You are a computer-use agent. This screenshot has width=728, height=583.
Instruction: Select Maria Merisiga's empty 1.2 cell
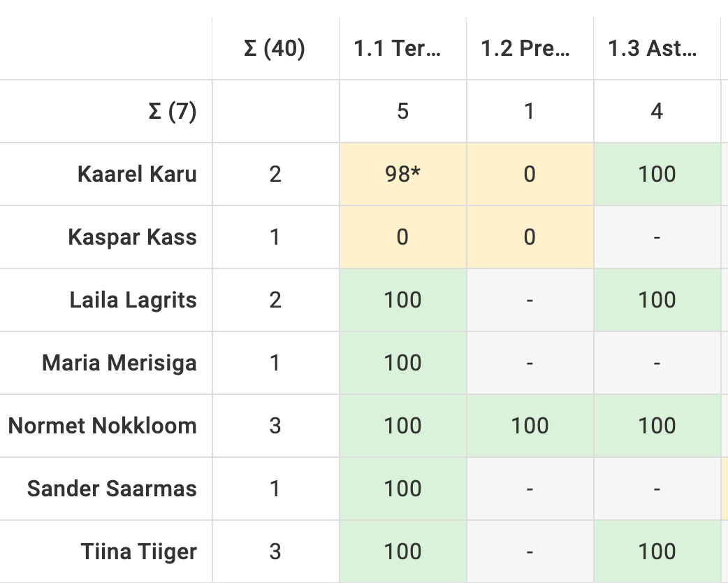[530, 363]
